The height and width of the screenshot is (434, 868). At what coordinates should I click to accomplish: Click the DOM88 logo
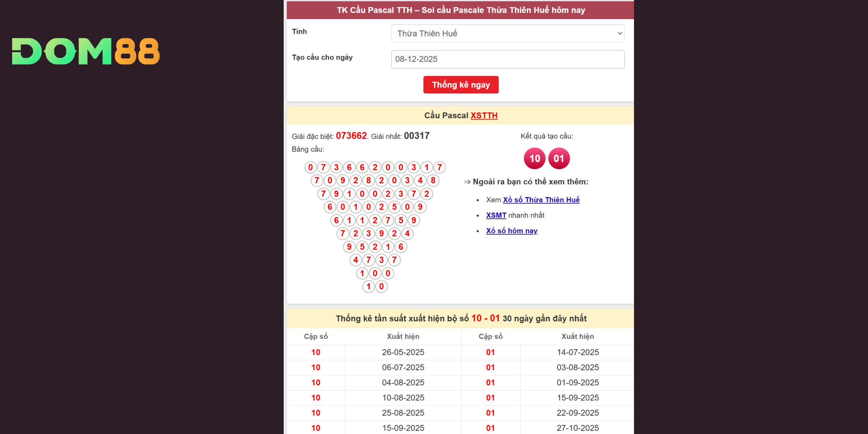(x=86, y=51)
